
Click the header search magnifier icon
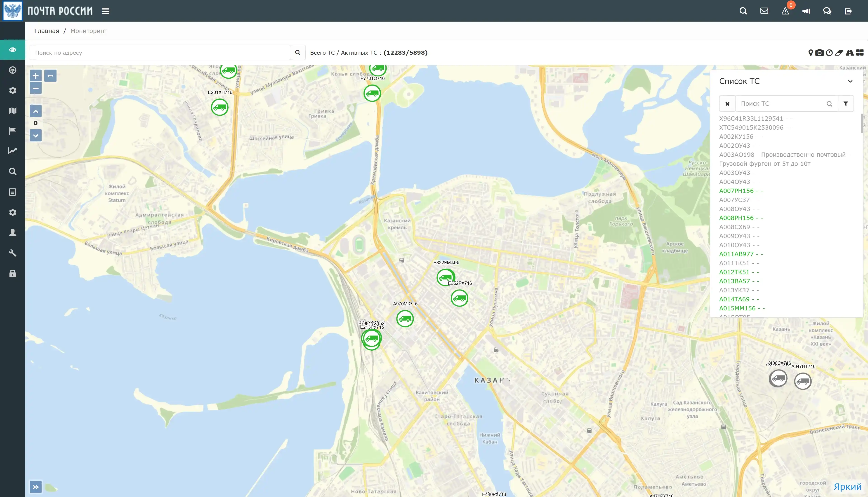click(743, 11)
